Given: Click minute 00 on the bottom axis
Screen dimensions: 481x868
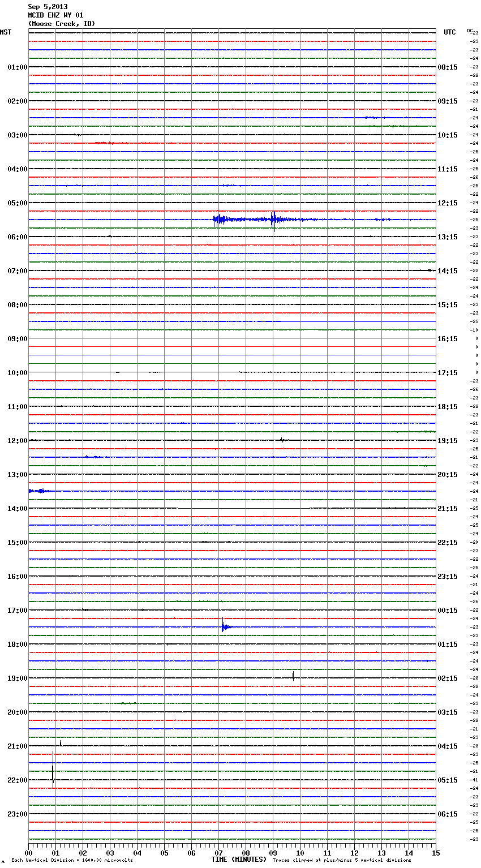Looking at the screenshot, I should coord(28,853).
